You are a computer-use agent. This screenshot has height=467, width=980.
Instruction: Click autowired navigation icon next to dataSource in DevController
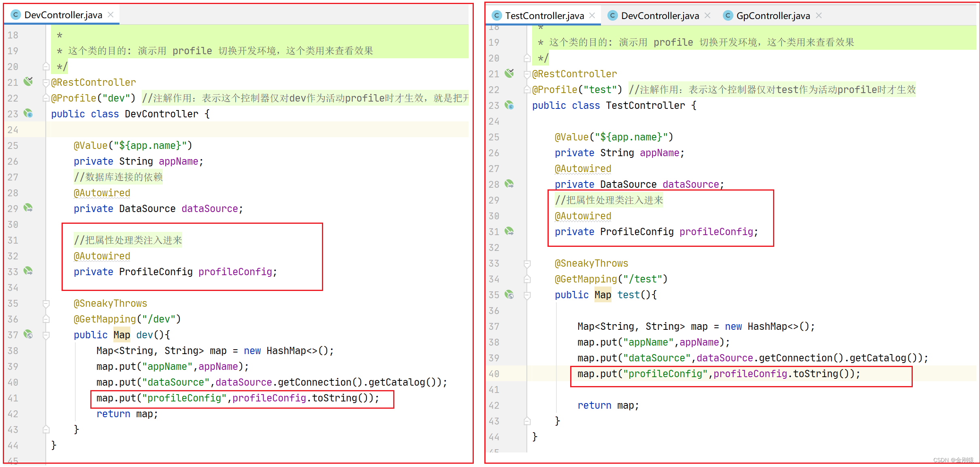point(28,208)
